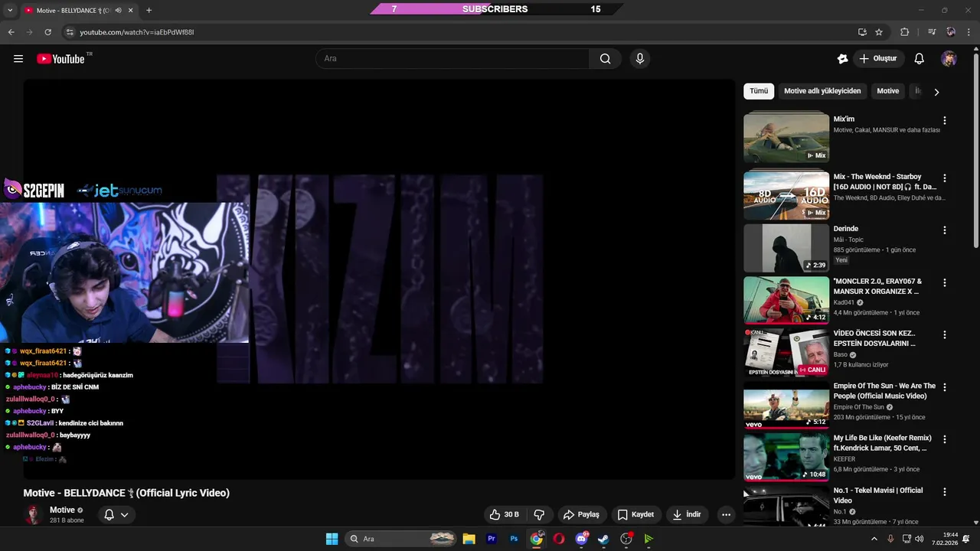Open options menu for Mix'im
The width and height of the screenshot is (980, 551).
click(945, 120)
